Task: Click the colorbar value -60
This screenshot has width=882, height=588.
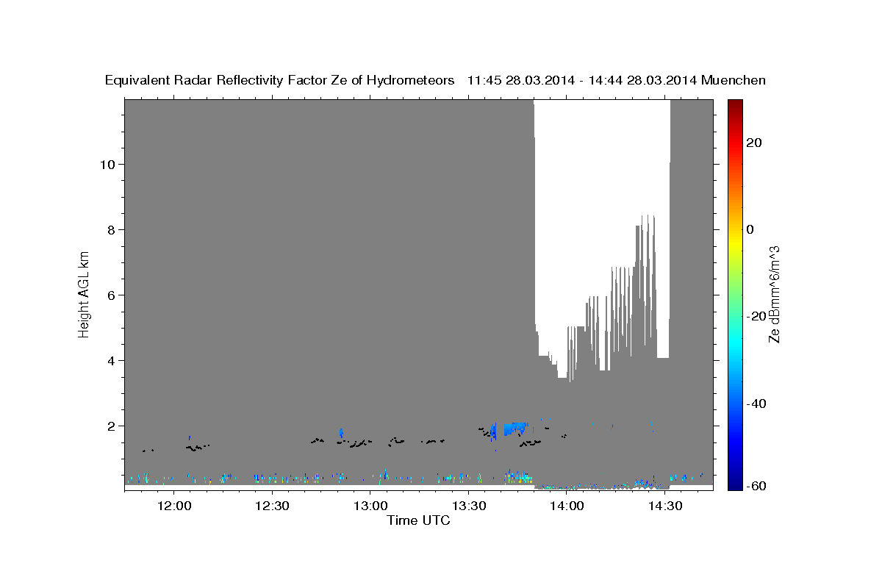Action: tap(756, 485)
